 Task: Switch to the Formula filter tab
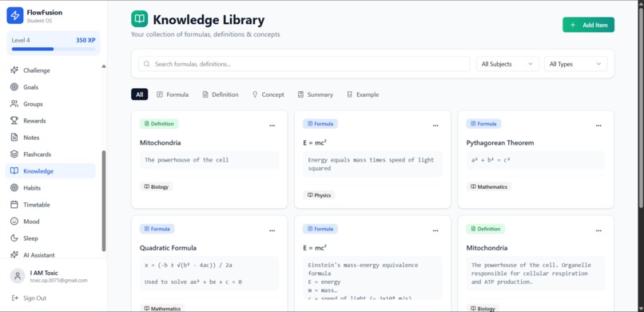pyautogui.click(x=173, y=94)
